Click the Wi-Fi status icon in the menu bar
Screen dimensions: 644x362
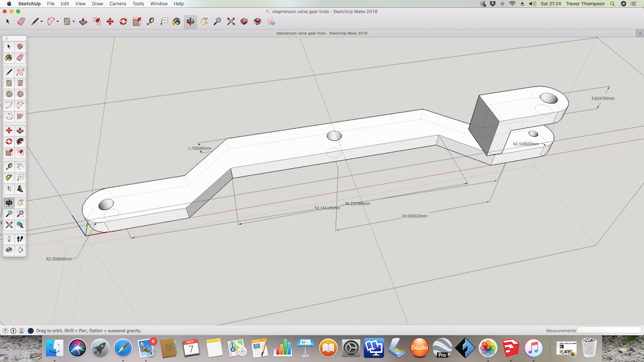click(512, 4)
